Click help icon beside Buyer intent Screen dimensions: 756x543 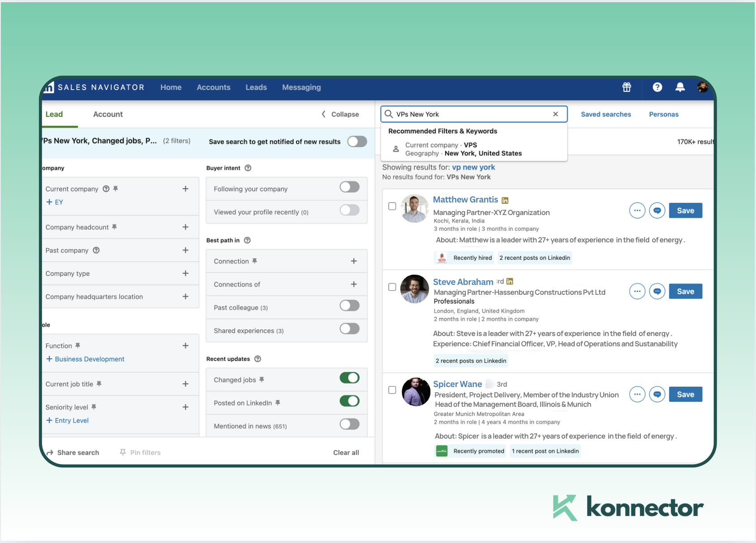point(248,168)
